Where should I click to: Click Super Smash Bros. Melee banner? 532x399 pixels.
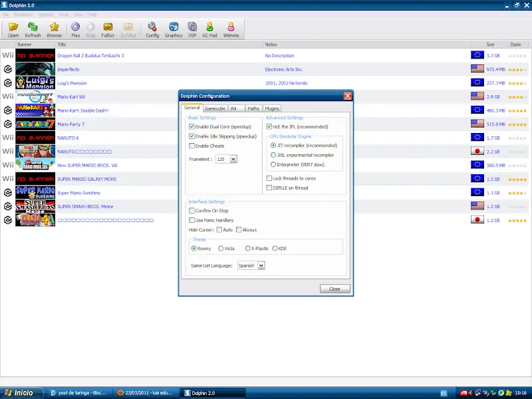(x=35, y=206)
